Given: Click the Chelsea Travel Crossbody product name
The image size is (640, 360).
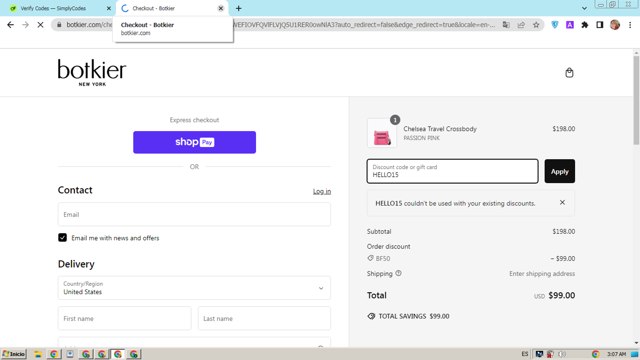Looking at the screenshot, I should (x=440, y=129).
